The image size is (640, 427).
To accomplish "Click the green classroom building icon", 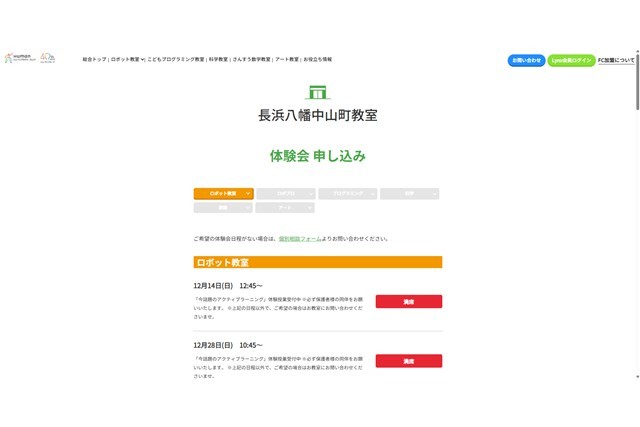I will point(318,92).
